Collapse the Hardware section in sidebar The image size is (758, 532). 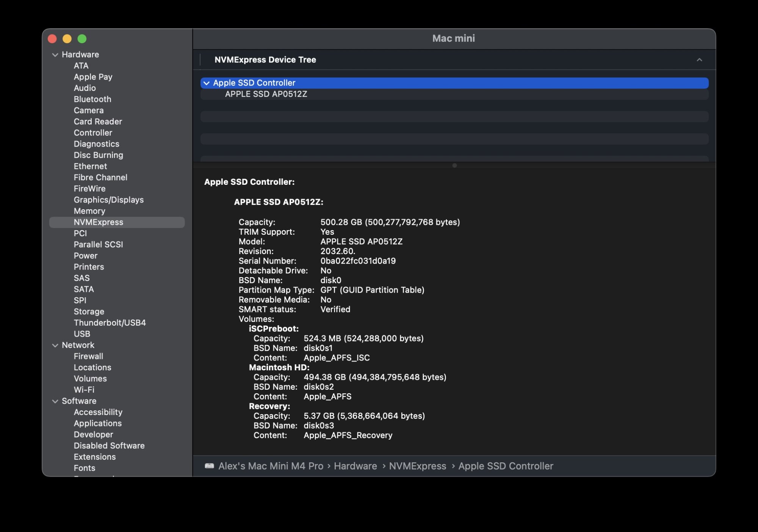55,55
